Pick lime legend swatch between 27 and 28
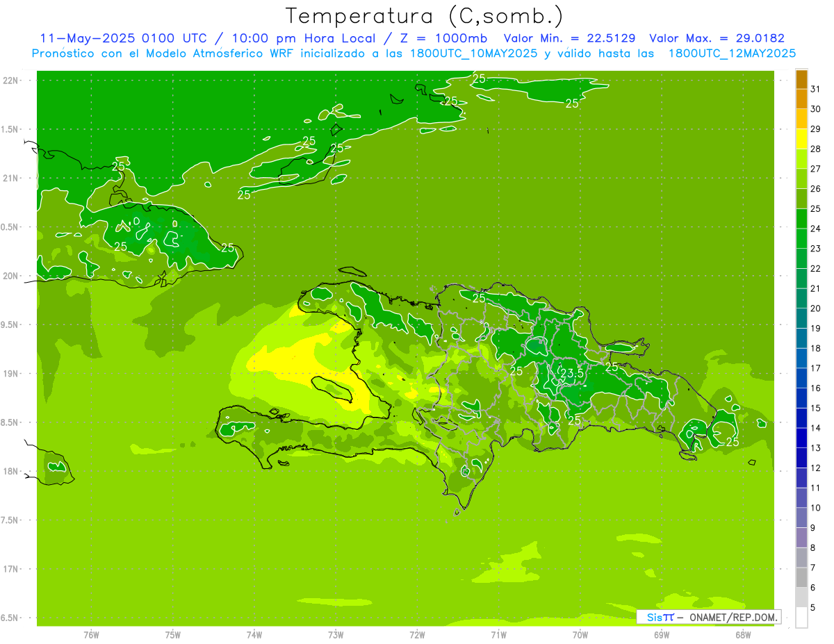834x644 pixels. [x=801, y=159]
